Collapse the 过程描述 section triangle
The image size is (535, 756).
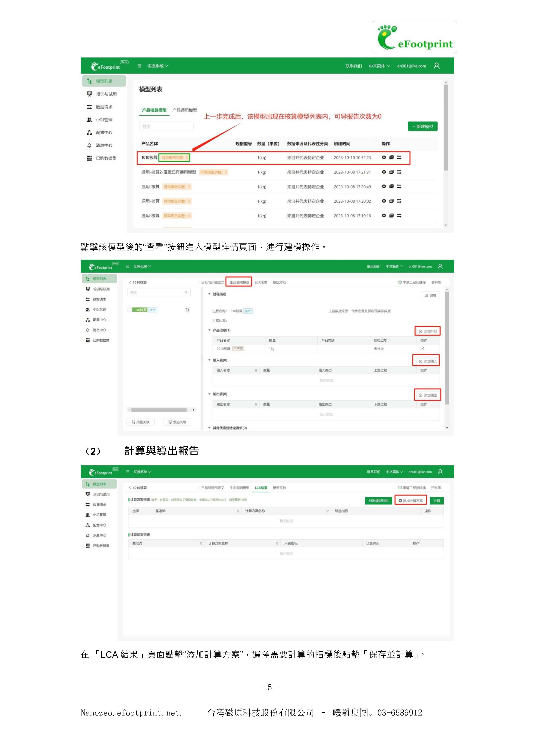209,294
